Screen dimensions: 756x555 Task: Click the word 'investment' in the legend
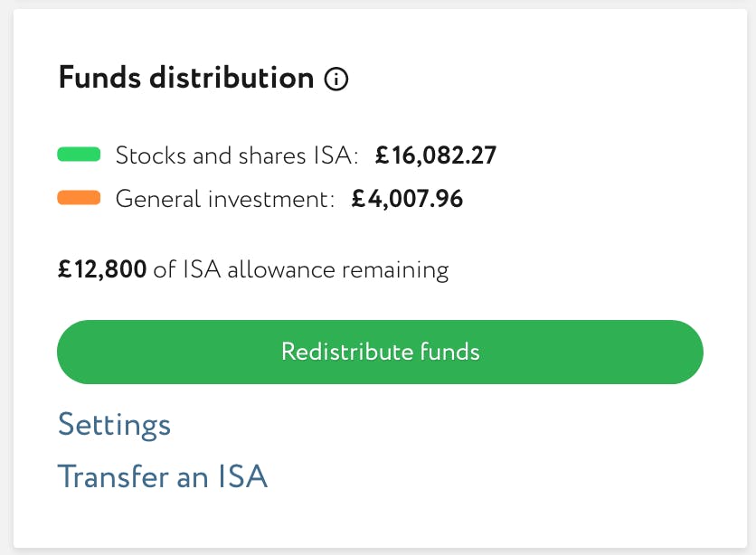pos(273,199)
